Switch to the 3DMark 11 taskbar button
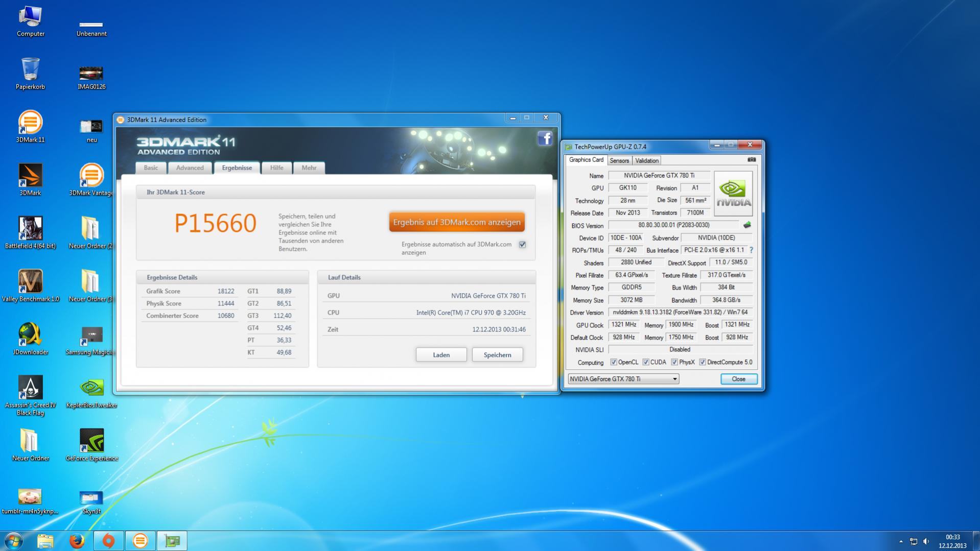Image resolution: width=980 pixels, height=551 pixels. click(140, 541)
